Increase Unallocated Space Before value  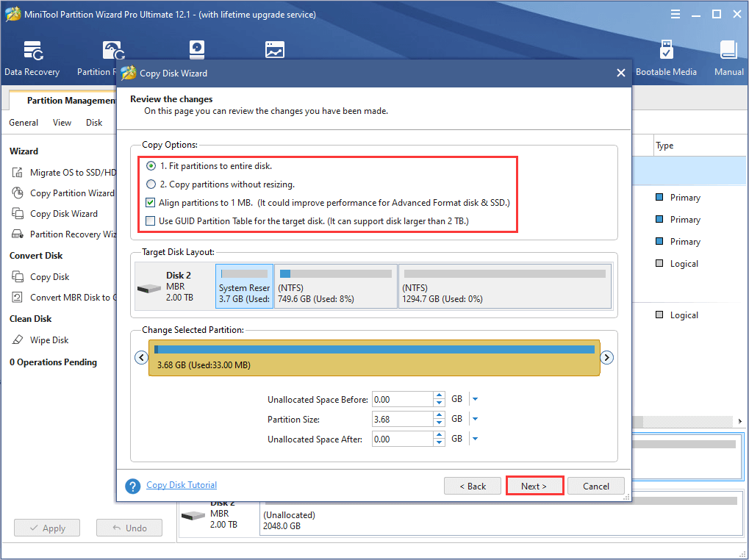pos(440,395)
